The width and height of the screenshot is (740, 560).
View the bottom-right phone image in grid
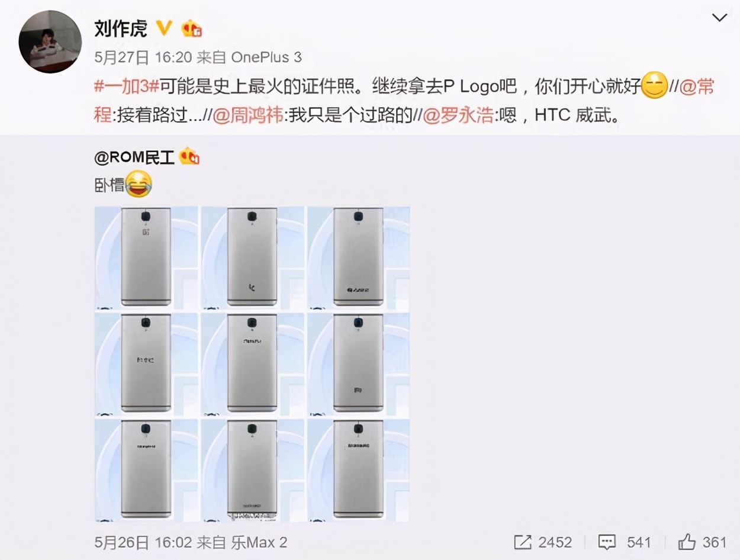point(358,471)
